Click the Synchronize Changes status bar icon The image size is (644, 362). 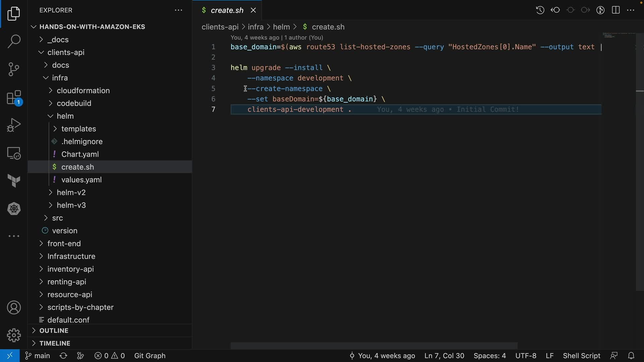tap(63, 356)
